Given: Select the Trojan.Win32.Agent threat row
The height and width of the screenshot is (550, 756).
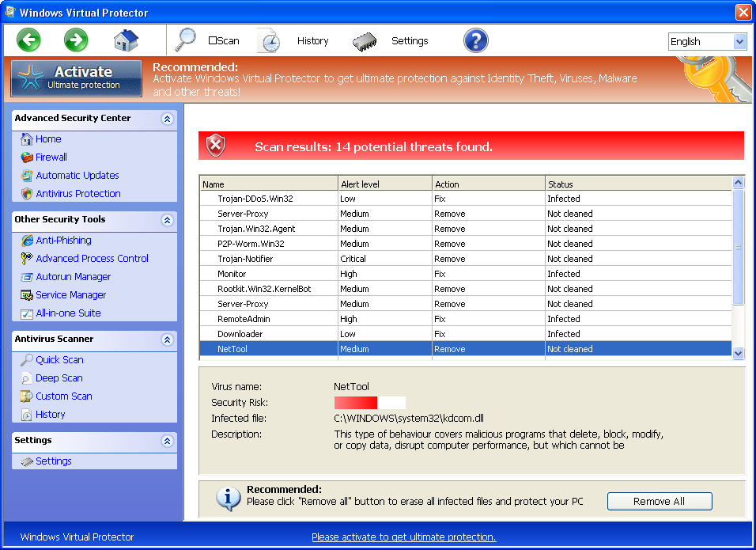Looking at the screenshot, I should pyautogui.click(x=466, y=229).
